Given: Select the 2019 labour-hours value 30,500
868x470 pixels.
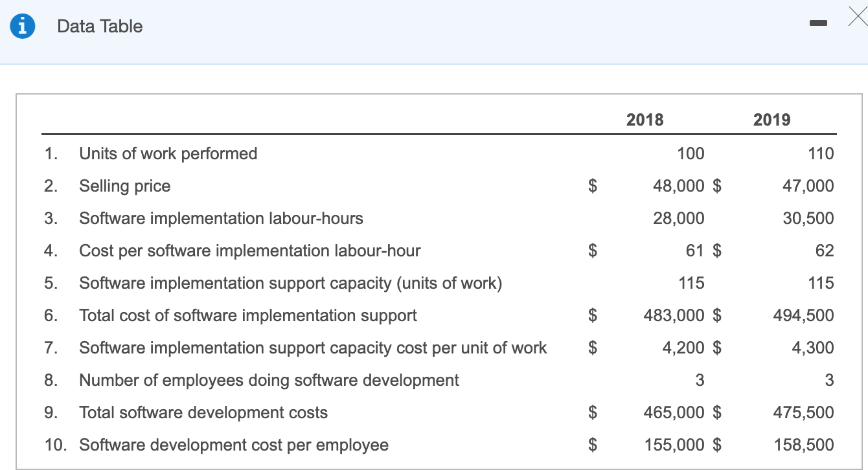Looking at the screenshot, I should (808, 218).
